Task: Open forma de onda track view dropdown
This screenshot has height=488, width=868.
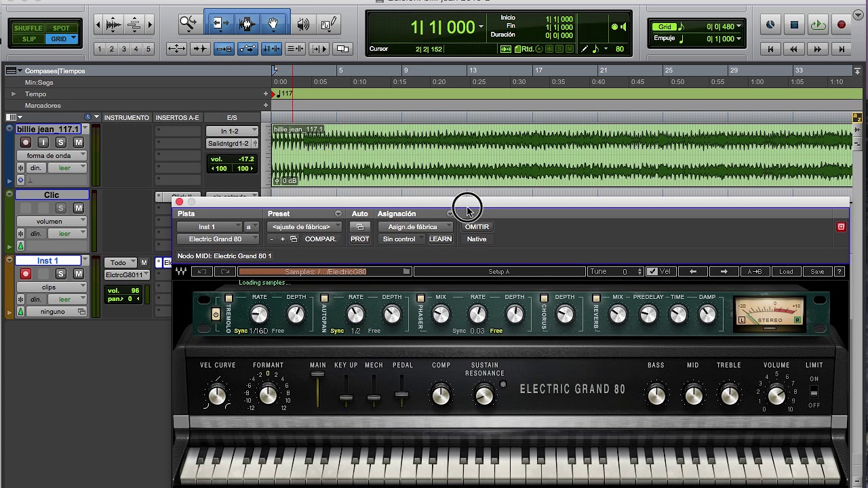Action: pyautogui.click(x=52, y=155)
